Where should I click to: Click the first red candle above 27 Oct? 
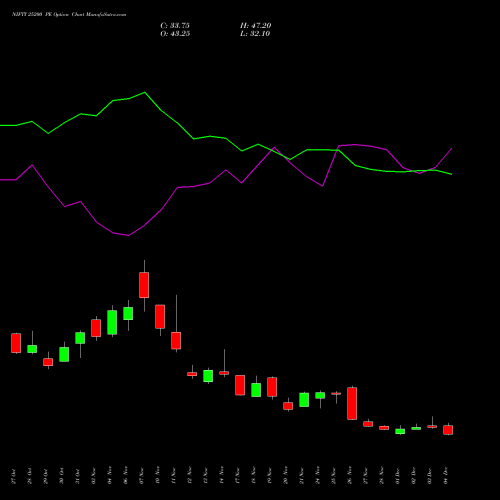pos(16,343)
